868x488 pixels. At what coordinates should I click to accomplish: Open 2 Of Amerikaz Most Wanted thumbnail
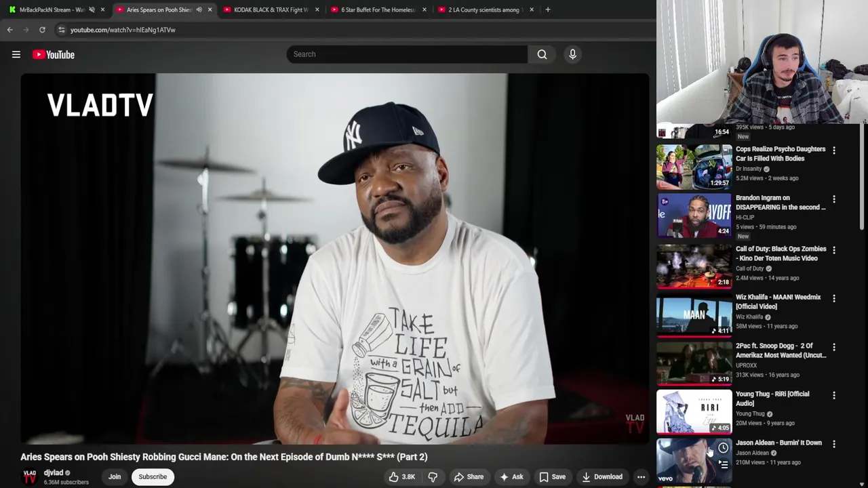(x=694, y=363)
